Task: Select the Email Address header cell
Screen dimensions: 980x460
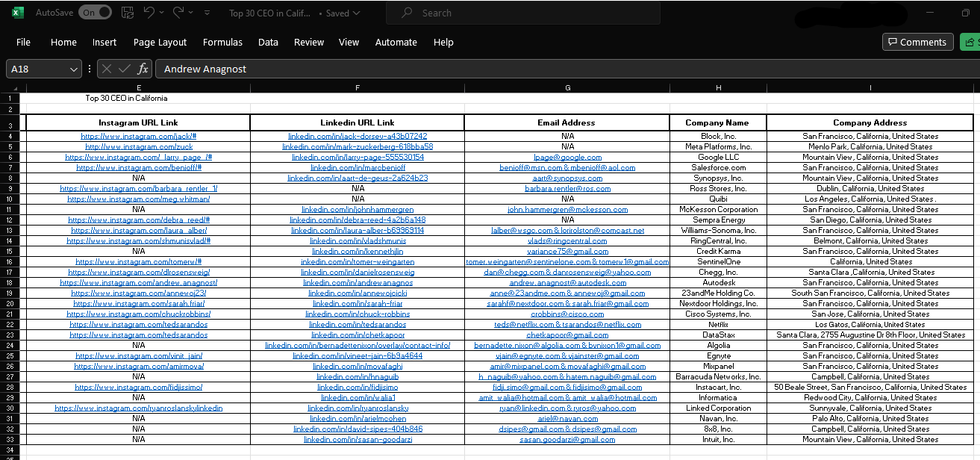Action: [567, 122]
